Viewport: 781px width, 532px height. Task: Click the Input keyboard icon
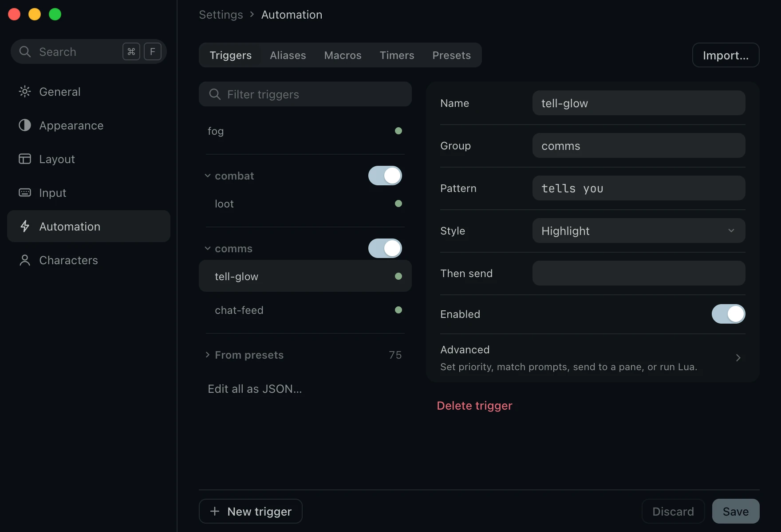point(25,193)
